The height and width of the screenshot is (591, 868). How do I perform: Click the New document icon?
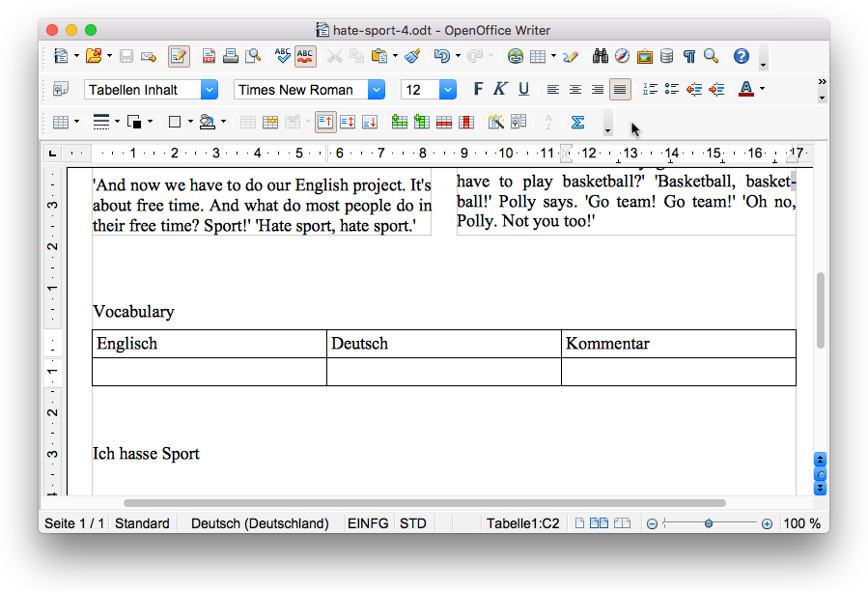[x=60, y=56]
